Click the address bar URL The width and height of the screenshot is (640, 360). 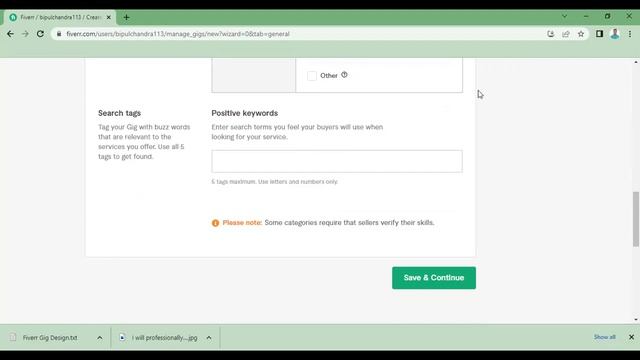coord(178,34)
